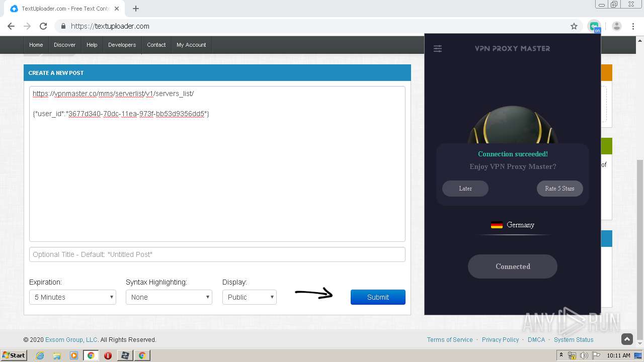
Task: Switch to the first Chrome taskbar window
Action: [x=91, y=355]
